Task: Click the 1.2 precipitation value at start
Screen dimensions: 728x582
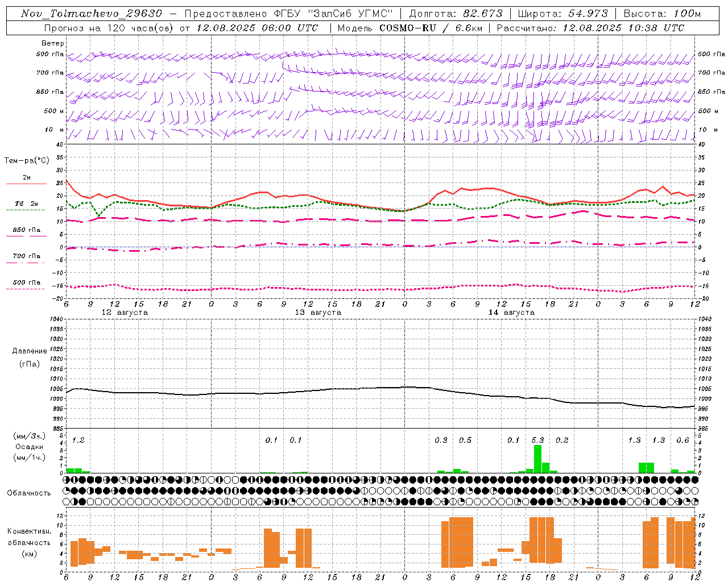Action: 78,440
